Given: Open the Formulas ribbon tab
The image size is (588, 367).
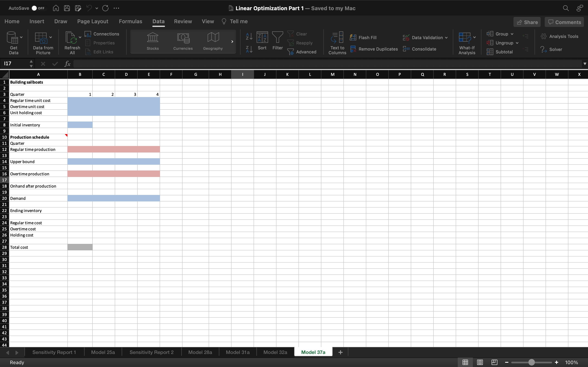Looking at the screenshot, I should click(130, 21).
